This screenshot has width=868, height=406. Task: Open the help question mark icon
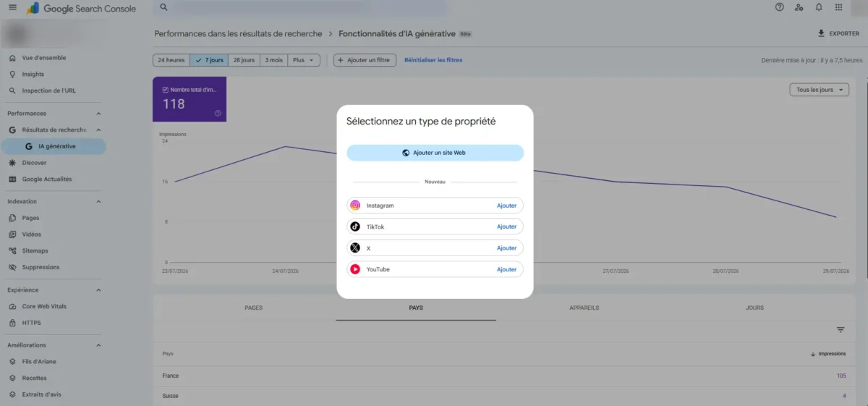pos(779,7)
